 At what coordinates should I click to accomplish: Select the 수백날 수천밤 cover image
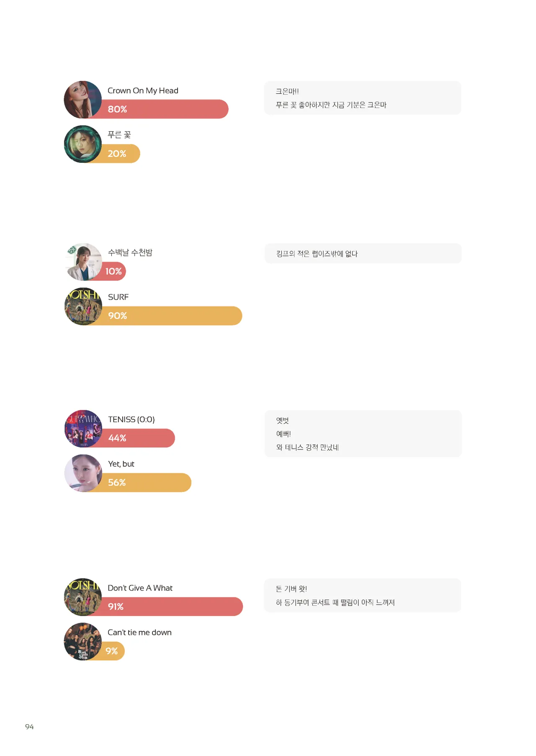point(84,262)
